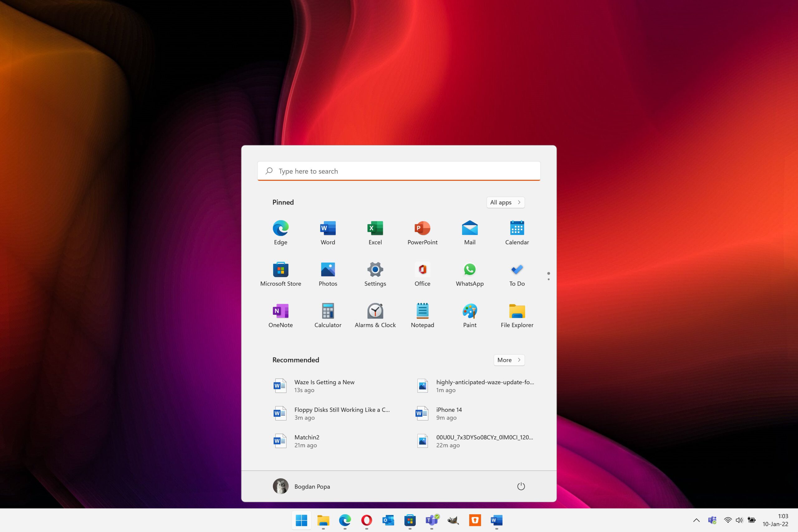This screenshot has height=532, width=798.
Task: Open the Paint app
Action: tap(469, 315)
